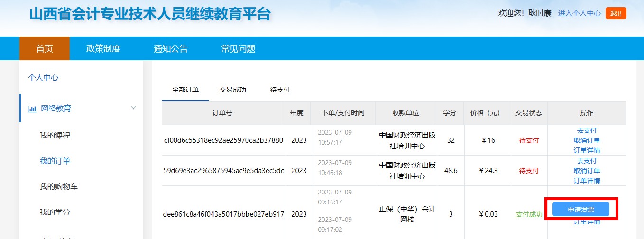Click 去支付 for the ¥16 order
Image resolution: width=644 pixels, height=239 pixels.
[587, 130]
